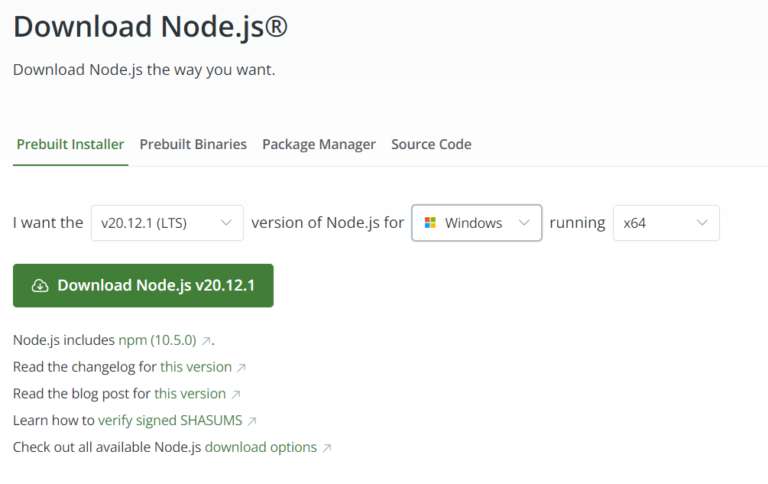768x484 pixels.
Task: Open the Prebuilt Binaries tab
Action: tap(193, 145)
